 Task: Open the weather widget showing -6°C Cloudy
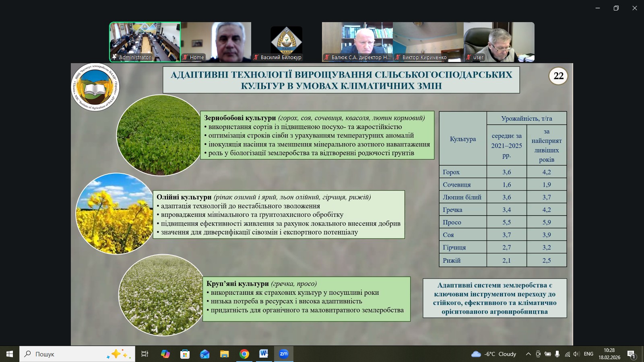[x=494, y=354]
